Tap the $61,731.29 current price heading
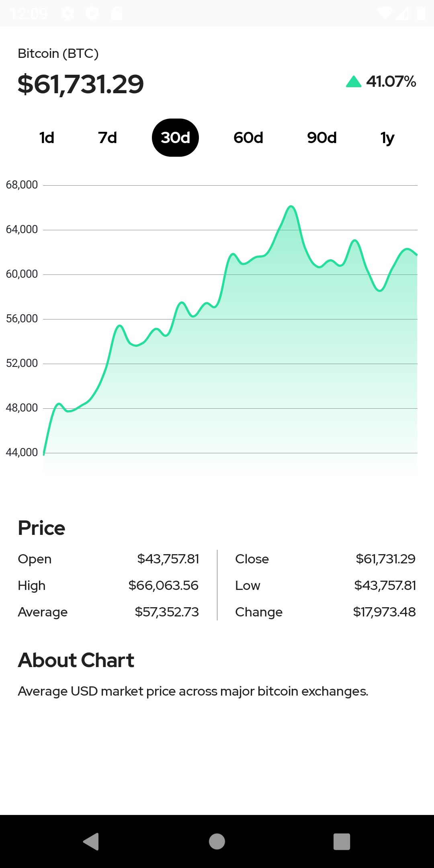 [81, 84]
